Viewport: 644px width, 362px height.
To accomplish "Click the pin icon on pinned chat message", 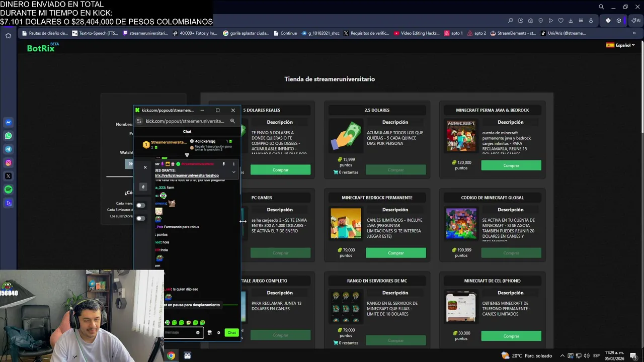I will (x=224, y=164).
